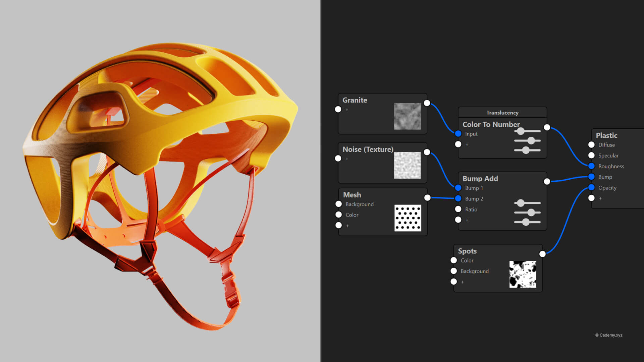Click the Spots node add-input socket
This screenshot has height=362, width=644.
click(x=454, y=282)
